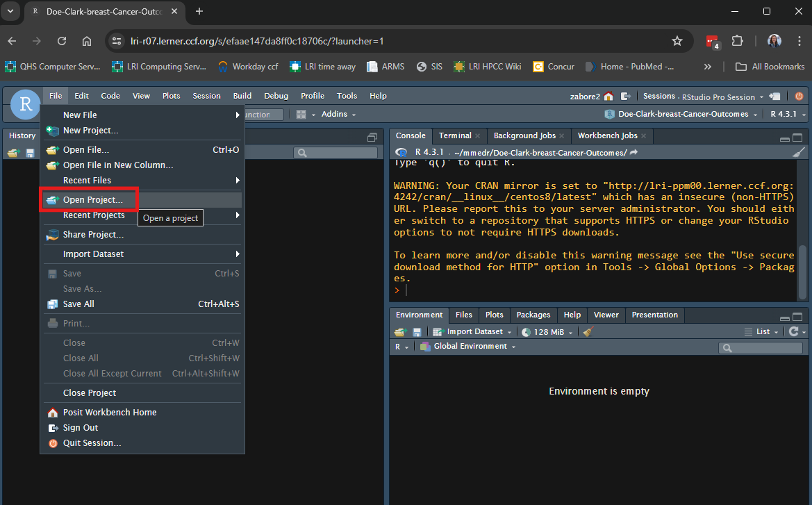Viewport: 812px width, 505px height.
Task: Click Open File... menu entry
Action: coord(141,149)
